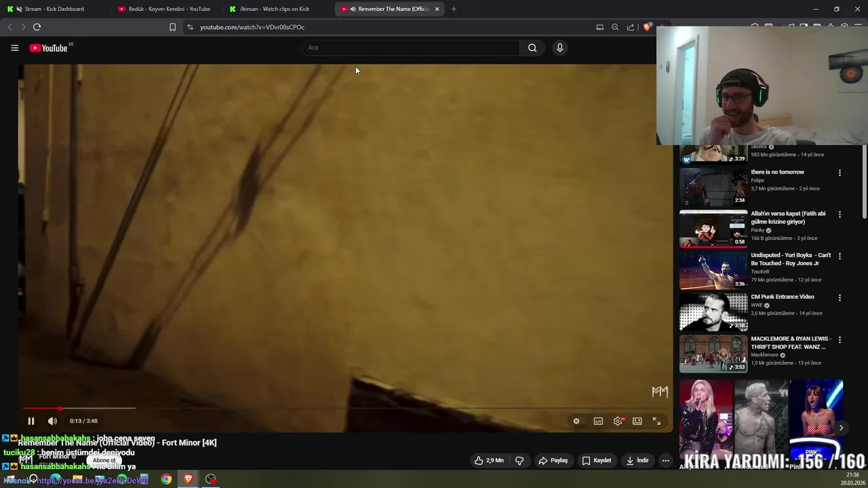The image size is (868, 488).
Task: Open the WWE channel name
Action: tap(757, 305)
